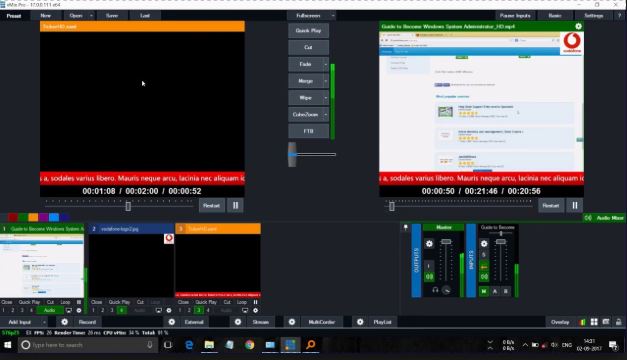Open External output settings gear
This screenshot has height=360, width=627.
click(172, 322)
